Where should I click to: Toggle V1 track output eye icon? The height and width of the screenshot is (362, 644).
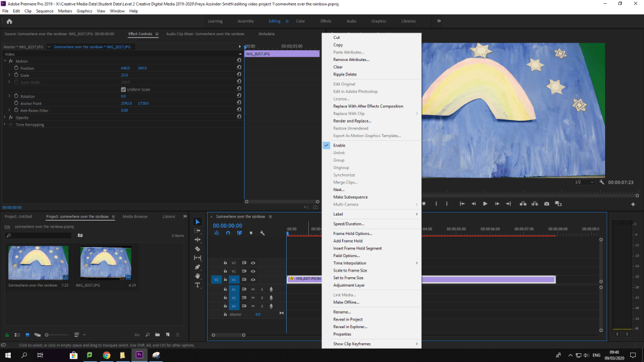coord(253,279)
